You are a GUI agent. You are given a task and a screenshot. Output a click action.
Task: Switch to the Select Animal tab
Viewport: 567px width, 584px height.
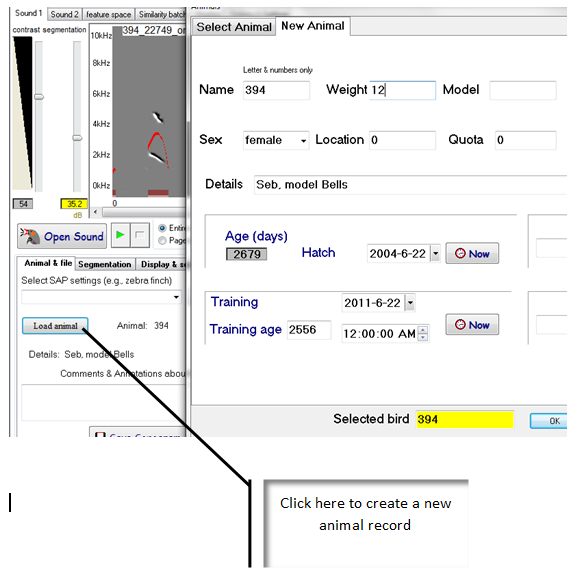click(234, 27)
